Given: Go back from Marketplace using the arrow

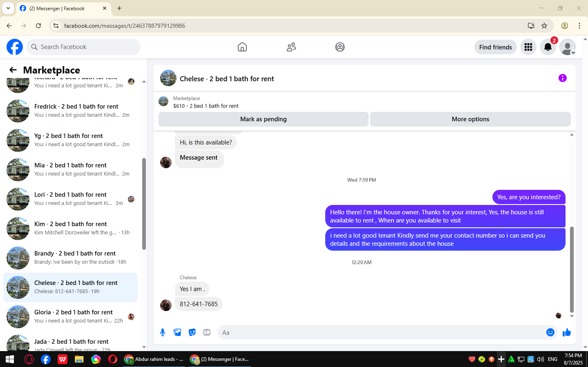Looking at the screenshot, I should [x=13, y=70].
